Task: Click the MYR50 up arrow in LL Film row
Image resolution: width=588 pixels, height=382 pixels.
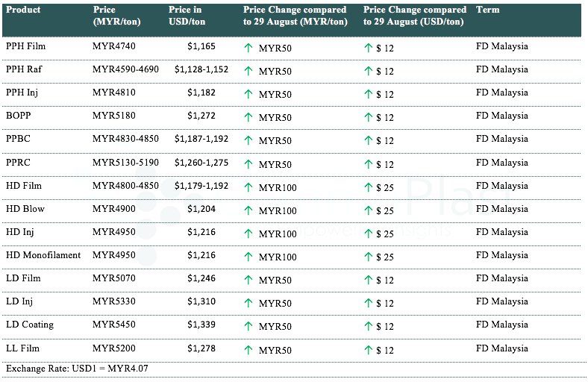Action: pos(248,350)
